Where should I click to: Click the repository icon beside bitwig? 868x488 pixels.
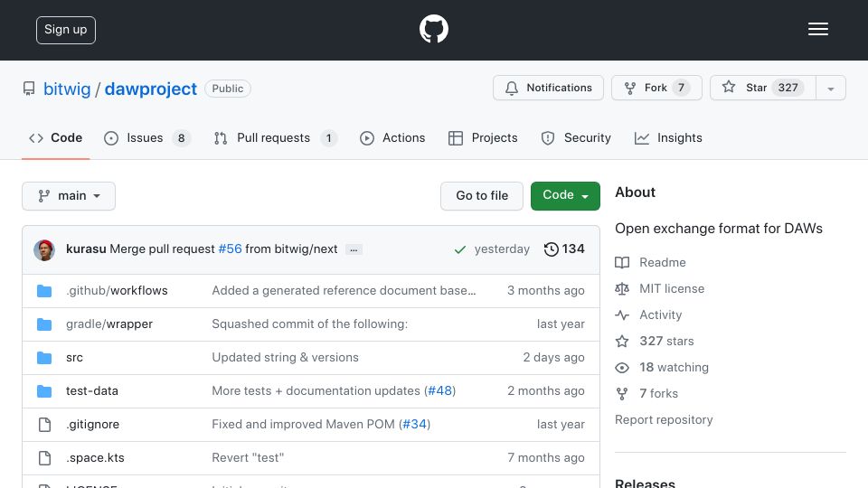pos(29,89)
